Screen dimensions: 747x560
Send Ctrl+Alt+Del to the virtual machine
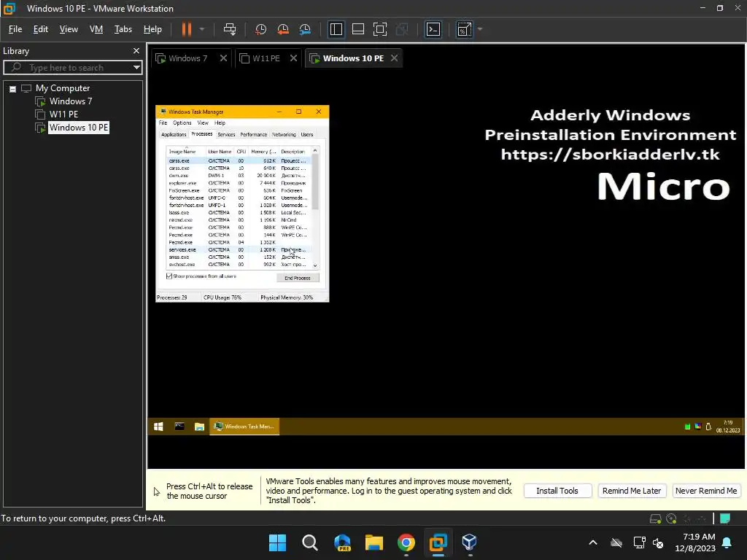[x=230, y=29]
